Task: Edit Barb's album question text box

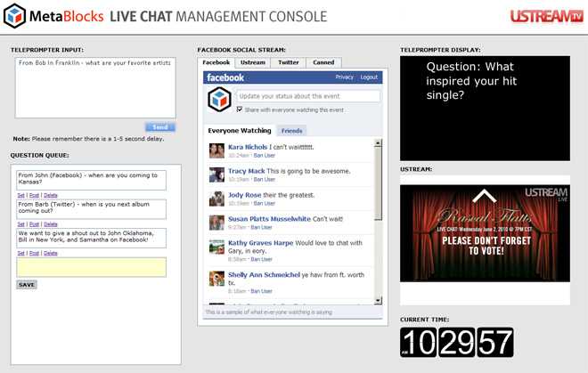Action: click(x=91, y=209)
